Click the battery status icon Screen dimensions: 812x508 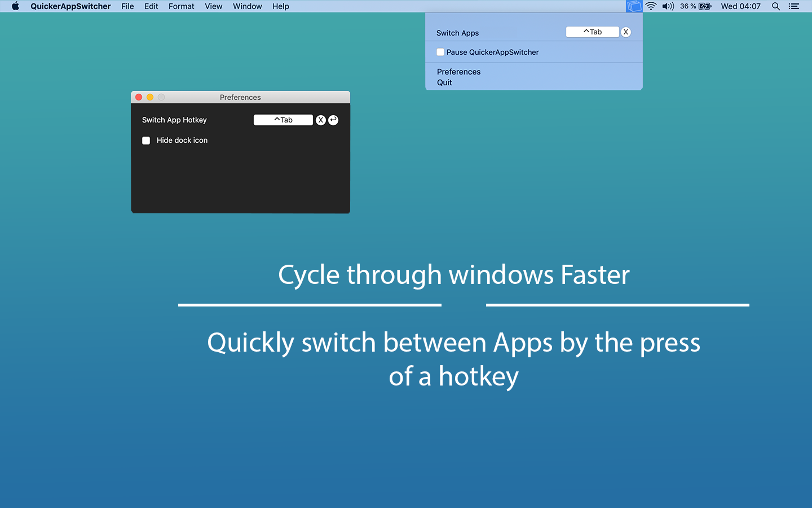point(703,6)
